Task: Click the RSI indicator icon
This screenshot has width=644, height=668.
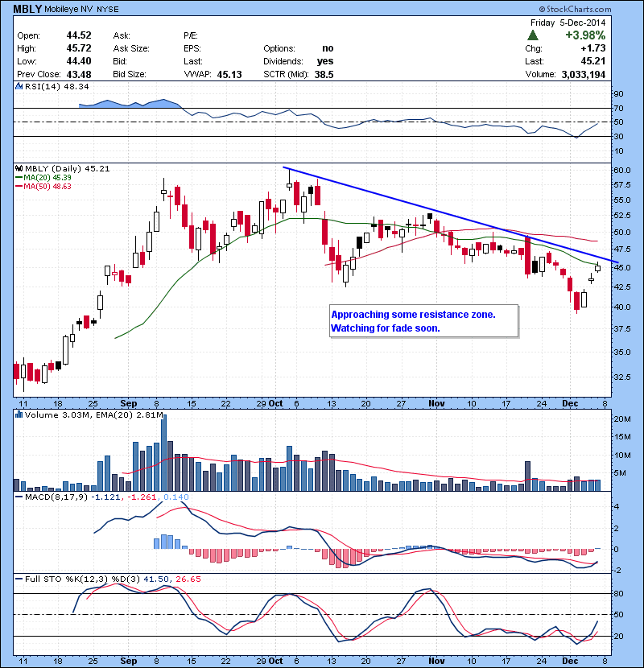Action: click(x=19, y=86)
